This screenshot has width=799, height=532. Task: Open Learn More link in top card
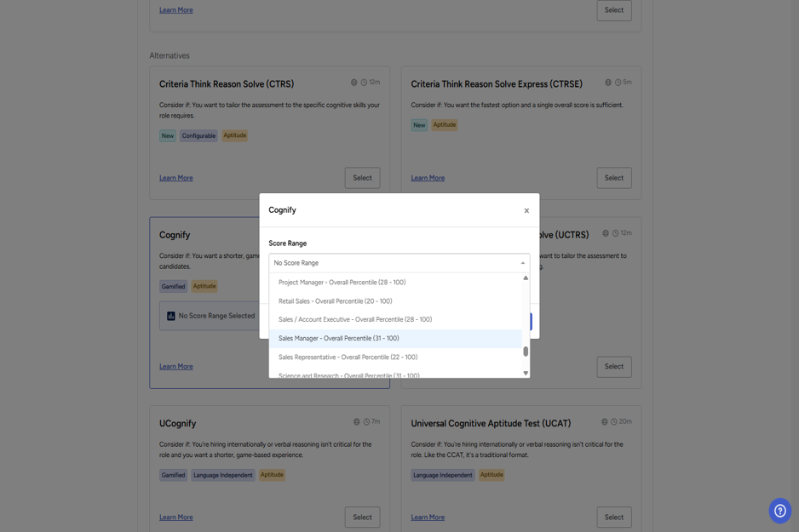(x=175, y=9)
